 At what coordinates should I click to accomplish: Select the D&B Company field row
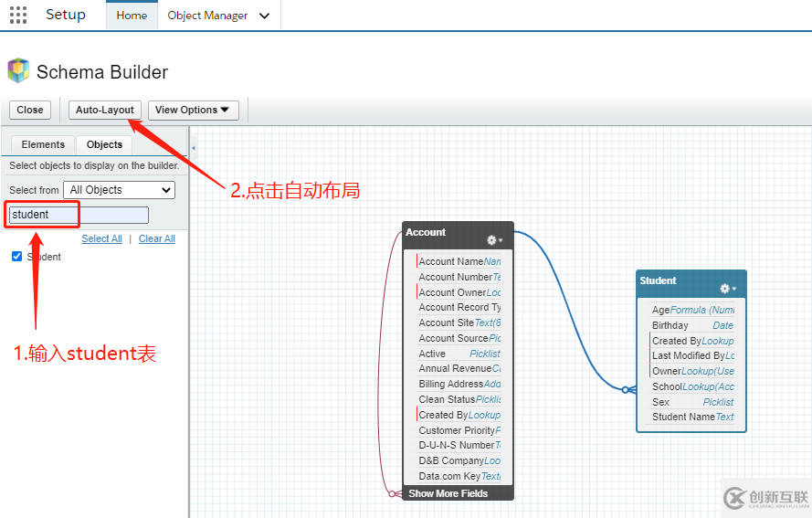click(459, 460)
